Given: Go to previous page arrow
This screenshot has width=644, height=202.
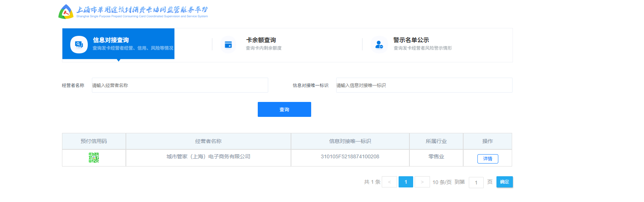Looking at the screenshot, I should 390,182.
